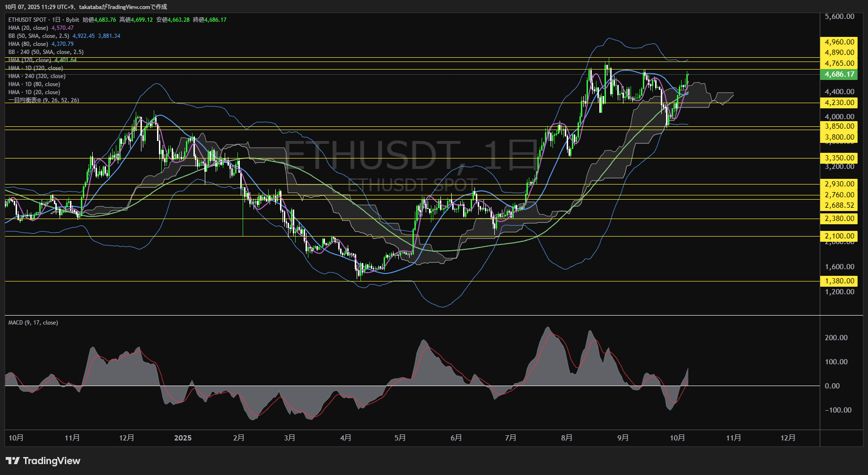868x475 pixels.
Task: Click the HMA (80, close) legend entry
Action: [x=28, y=44]
